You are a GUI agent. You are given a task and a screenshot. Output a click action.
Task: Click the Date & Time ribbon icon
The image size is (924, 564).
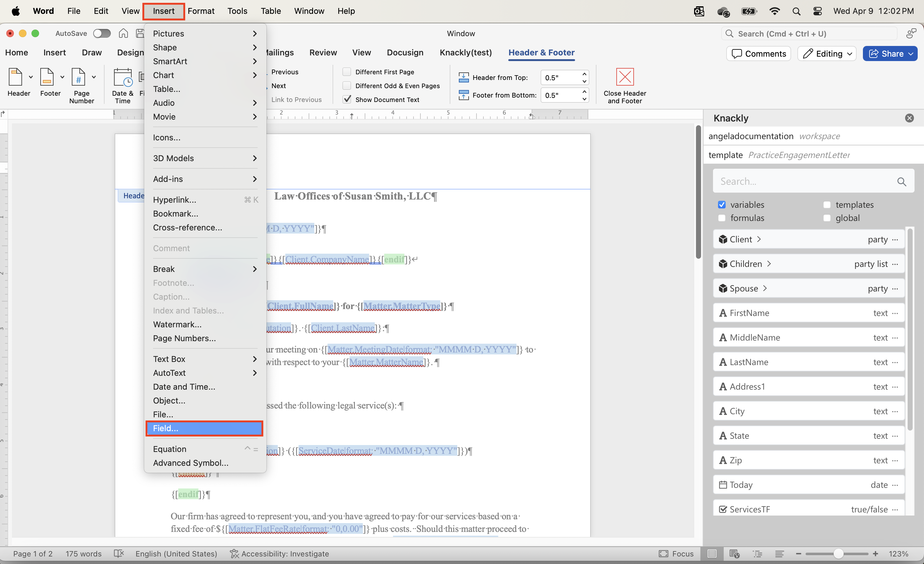pos(123,77)
